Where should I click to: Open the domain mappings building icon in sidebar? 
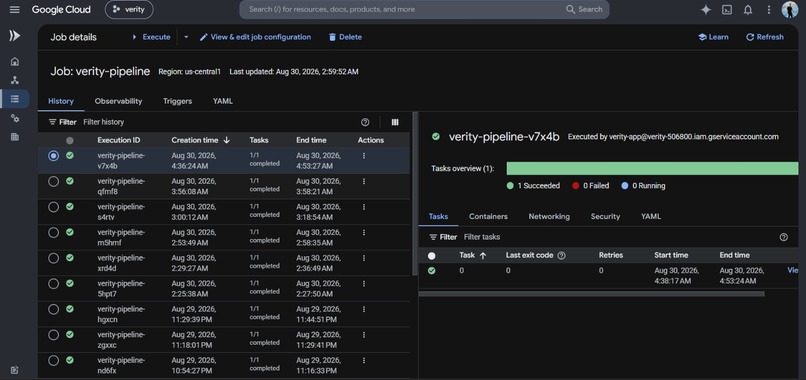click(15, 137)
